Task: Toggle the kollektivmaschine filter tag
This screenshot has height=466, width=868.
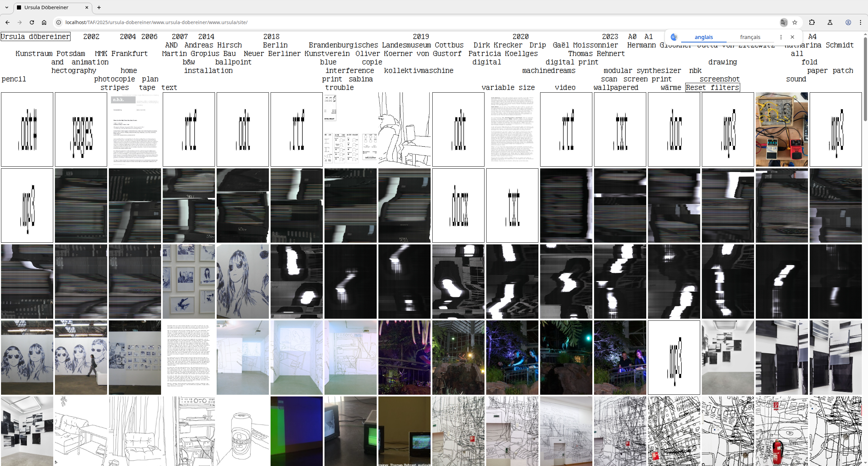Action: coord(418,71)
